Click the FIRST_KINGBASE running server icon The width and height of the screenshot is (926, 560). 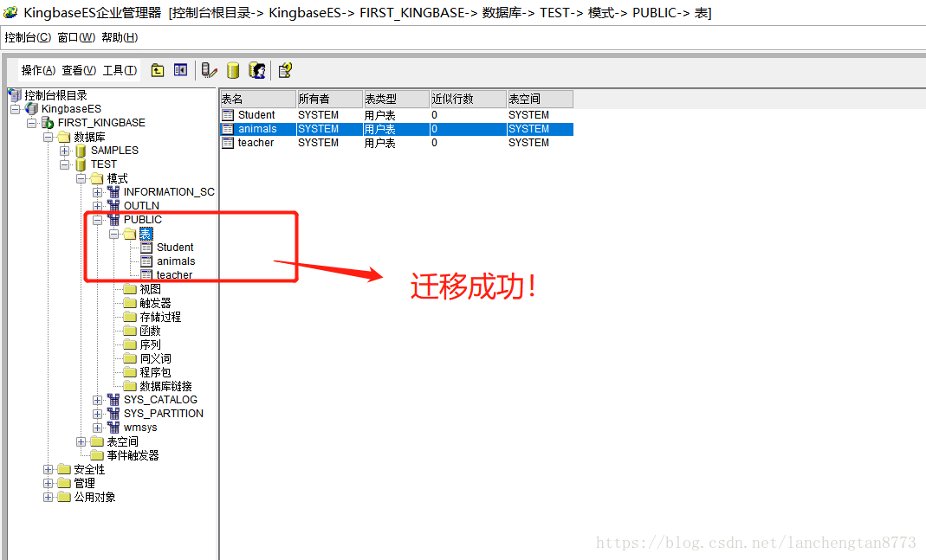[48, 123]
